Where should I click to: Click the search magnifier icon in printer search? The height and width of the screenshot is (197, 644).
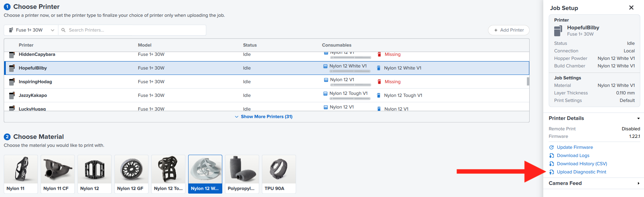point(64,30)
